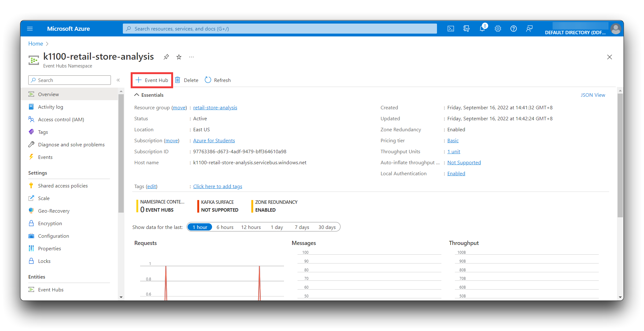Focus the sidebar Search field
The image size is (644, 331).
click(69, 80)
